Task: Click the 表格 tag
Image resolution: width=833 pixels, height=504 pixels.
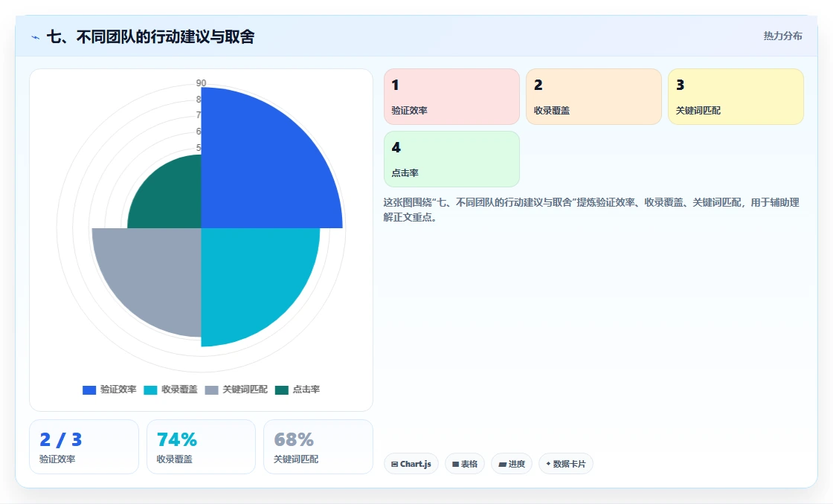Action: 465,464
